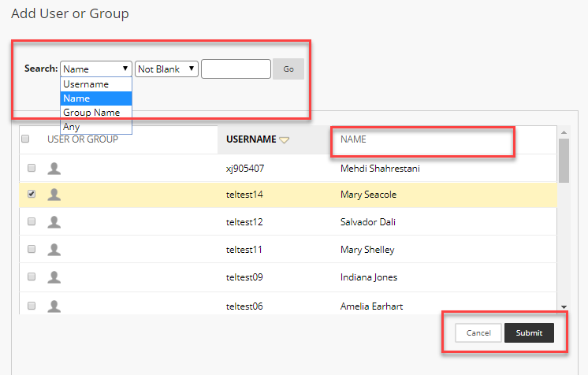Open the Not Blank operator dropdown
The width and height of the screenshot is (588, 375).
click(166, 69)
